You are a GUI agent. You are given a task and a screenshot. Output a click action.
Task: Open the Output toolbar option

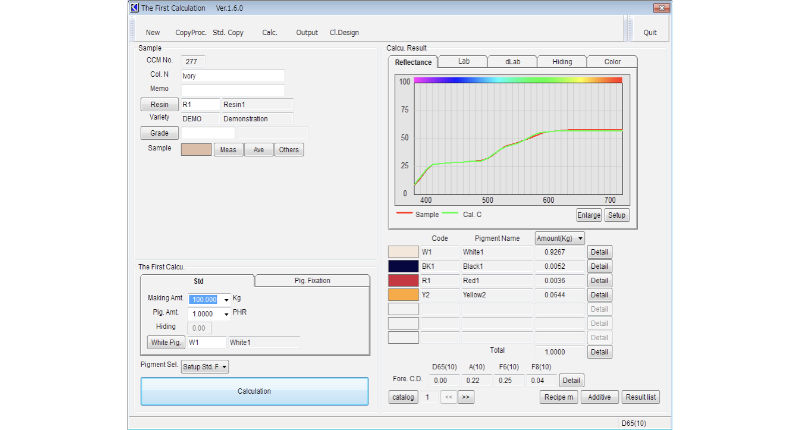pyautogui.click(x=307, y=32)
